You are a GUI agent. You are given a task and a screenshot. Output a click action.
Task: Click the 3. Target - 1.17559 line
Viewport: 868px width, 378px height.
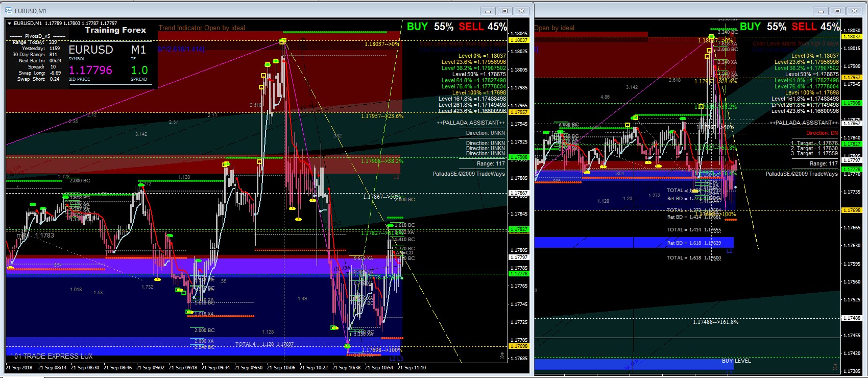[x=814, y=154]
